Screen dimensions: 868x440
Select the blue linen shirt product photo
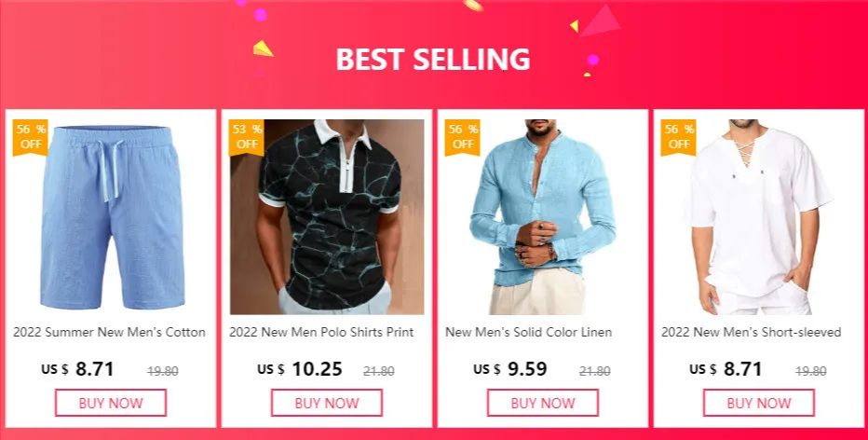coord(543,216)
